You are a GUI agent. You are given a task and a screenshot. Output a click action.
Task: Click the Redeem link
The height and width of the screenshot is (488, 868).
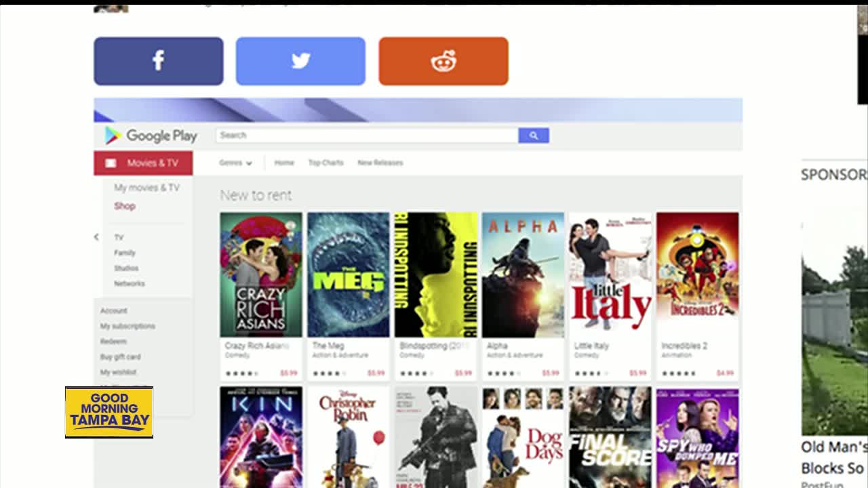point(113,342)
